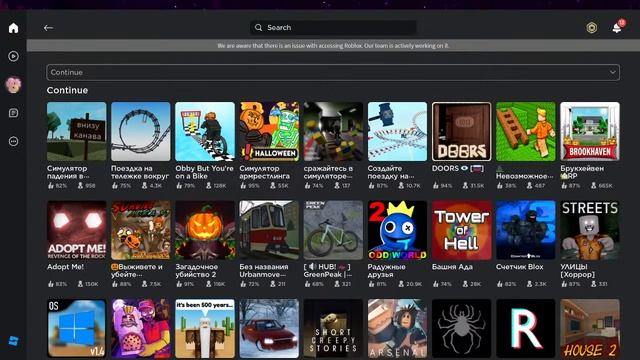Open the green ladder obby thumbnail
The image size is (640, 360).
526,131
